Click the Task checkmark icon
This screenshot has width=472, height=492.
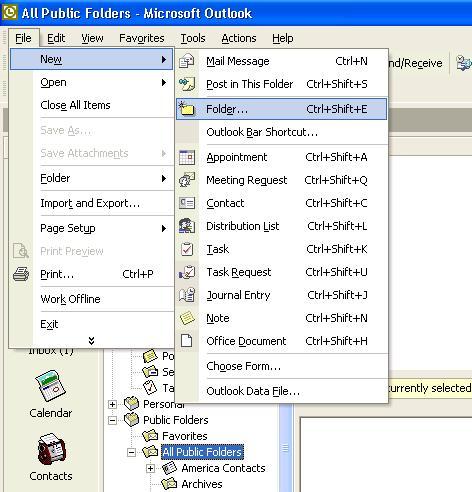pos(187,249)
